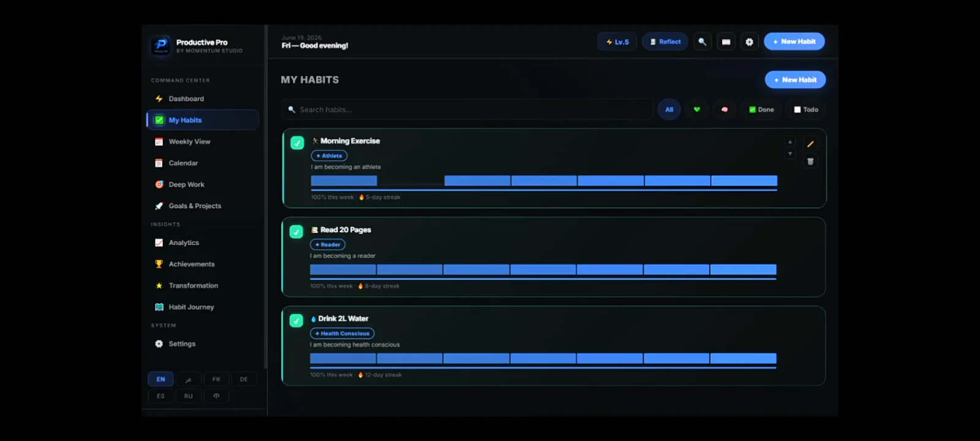Click 'I am becoming an athlete' text
The image size is (980, 441).
(346, 167)
